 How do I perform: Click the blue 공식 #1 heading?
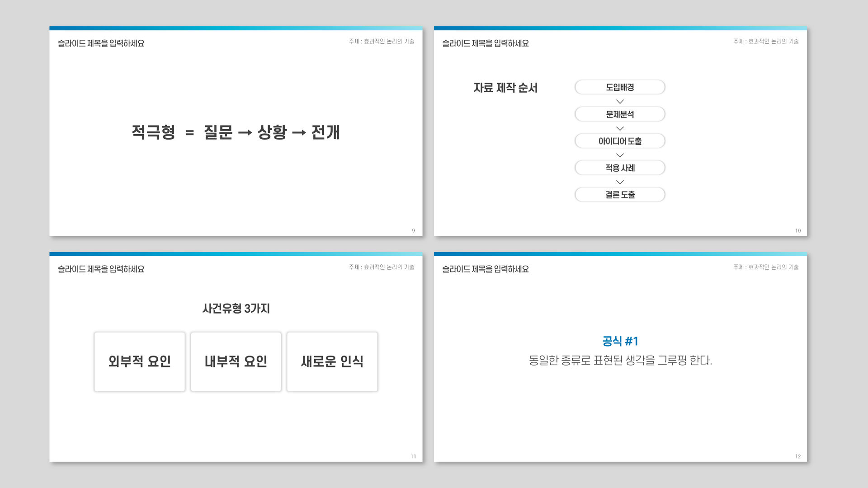coord(620,341)
